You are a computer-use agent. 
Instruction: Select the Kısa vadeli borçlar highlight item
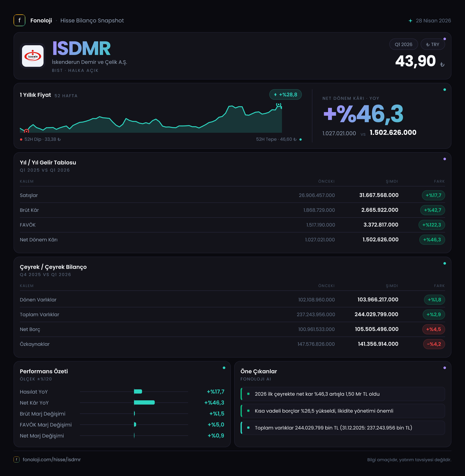pos(343,411)
